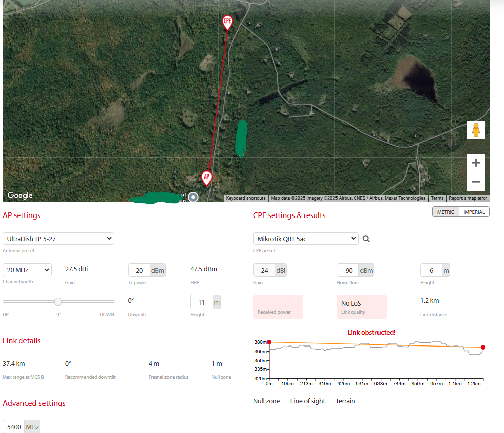
Task: Click the 37.4 km max range value
Action: pyautogui.click(x=14, y=363)
